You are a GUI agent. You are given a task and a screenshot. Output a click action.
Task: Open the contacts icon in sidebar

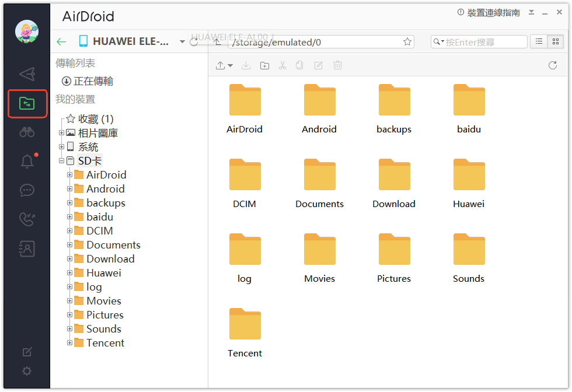coord(27,249)
